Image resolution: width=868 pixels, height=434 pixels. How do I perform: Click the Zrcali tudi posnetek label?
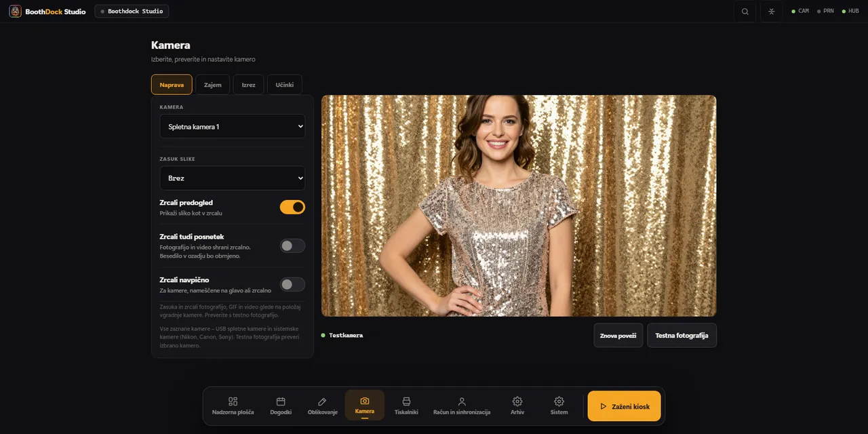192,237
